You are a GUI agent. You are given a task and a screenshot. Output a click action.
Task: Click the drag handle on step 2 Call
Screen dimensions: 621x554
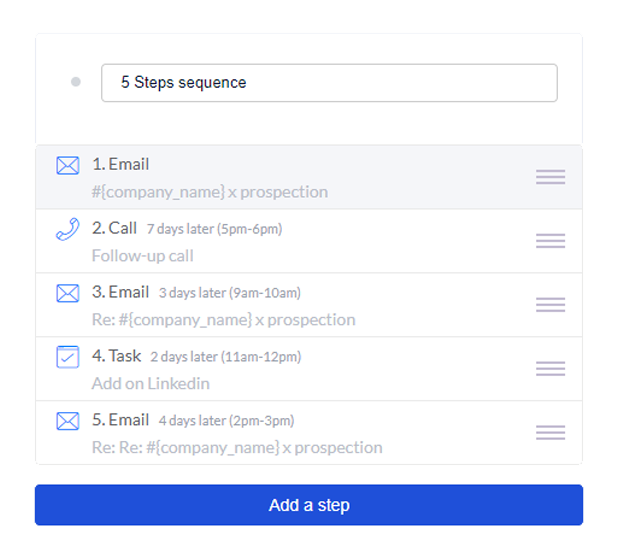(551, 241)
